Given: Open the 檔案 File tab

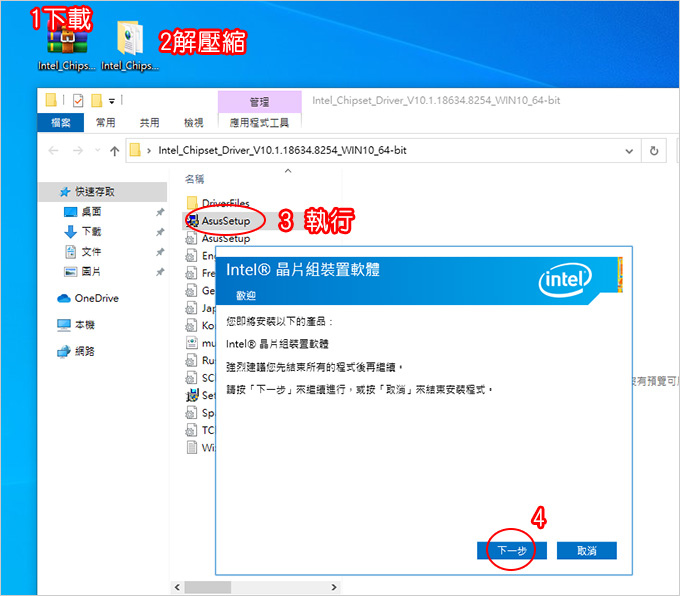Looking at the screenshot, I should click(x=60, y=123).
